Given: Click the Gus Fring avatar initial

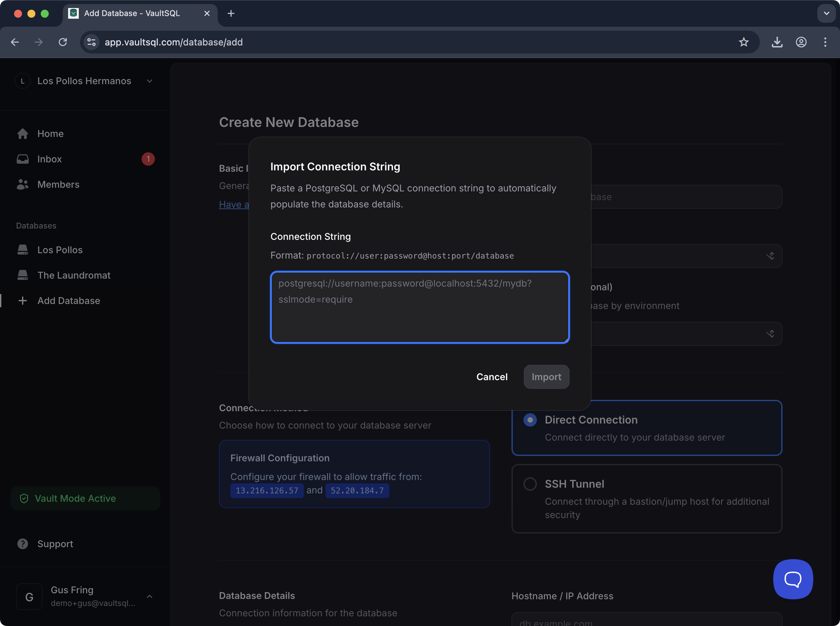Looking at the screenshot, I should click(29, 597).
